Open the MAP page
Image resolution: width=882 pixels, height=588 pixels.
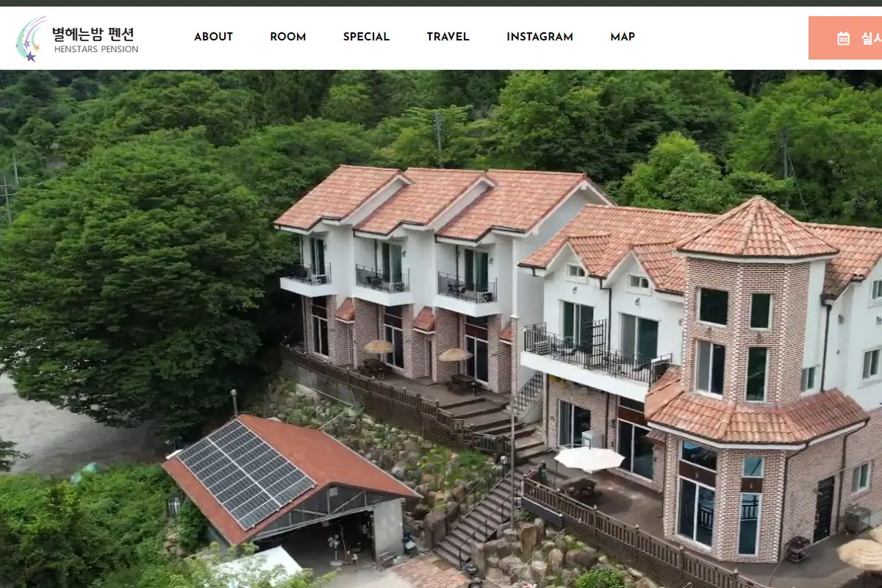(623, 37)
